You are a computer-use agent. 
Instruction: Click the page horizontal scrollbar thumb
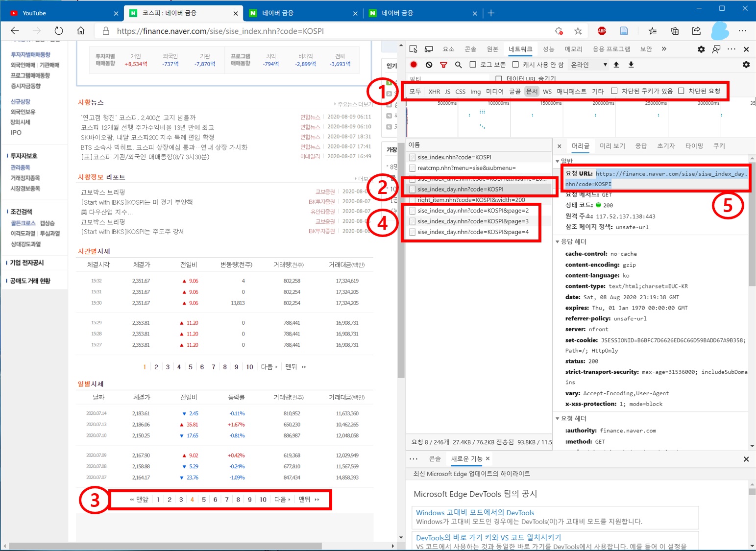165,546
